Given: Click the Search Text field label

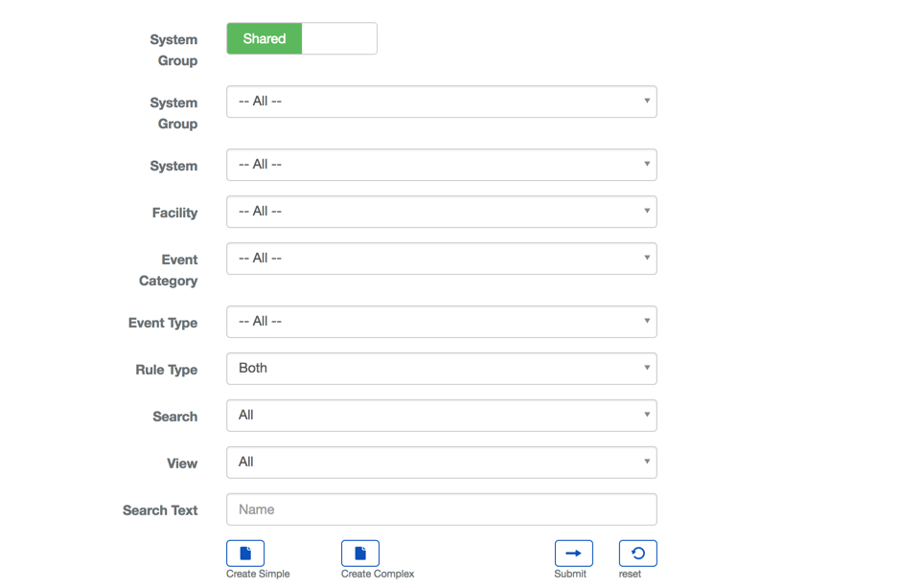Looking at the screenshot, I should (x=160, y=510).
